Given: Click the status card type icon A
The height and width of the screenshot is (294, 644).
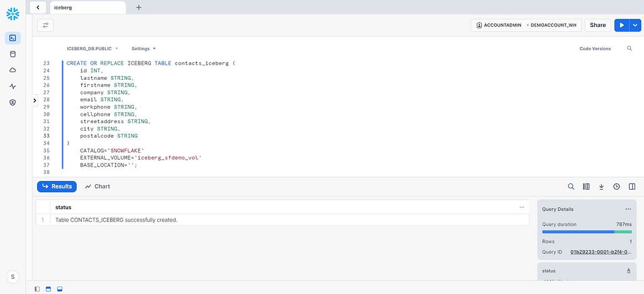Looking at the screenshot, I should pyautogui.click(x=628, y=271).
